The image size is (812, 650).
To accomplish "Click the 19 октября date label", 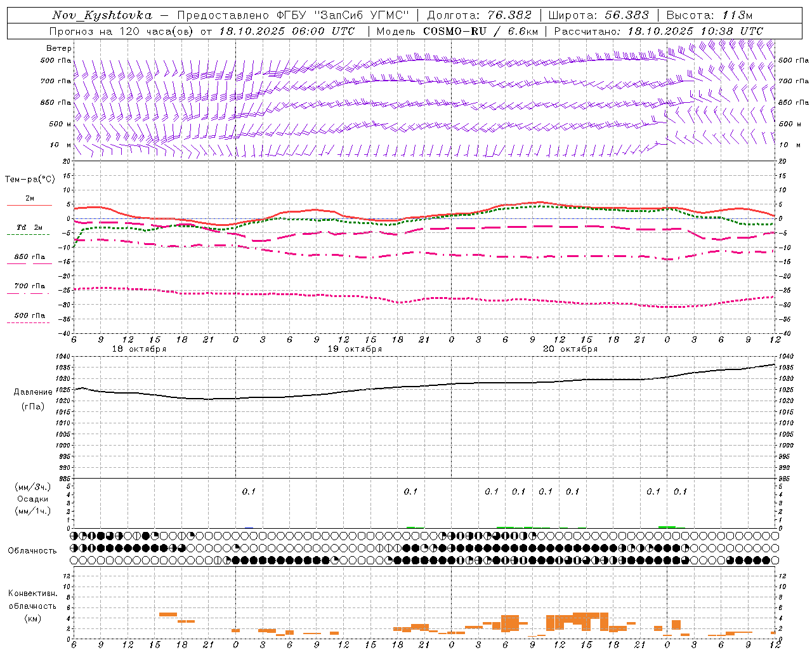I will pos(355,349).
